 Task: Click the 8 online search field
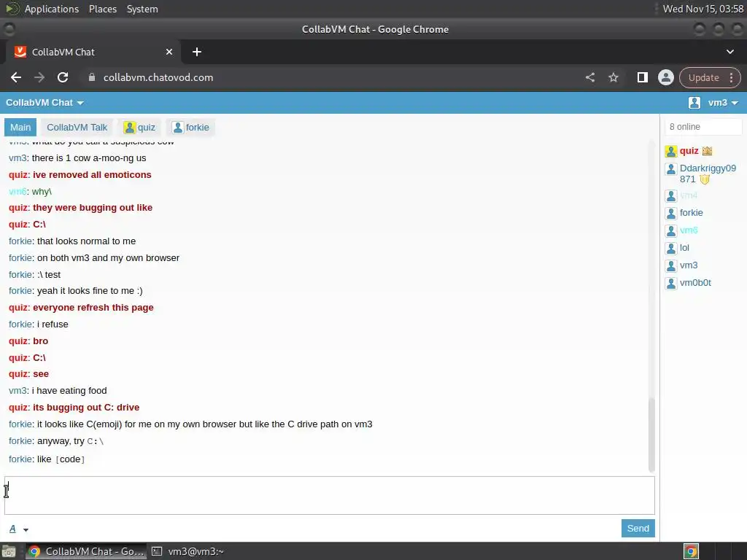tap(703, 127)
